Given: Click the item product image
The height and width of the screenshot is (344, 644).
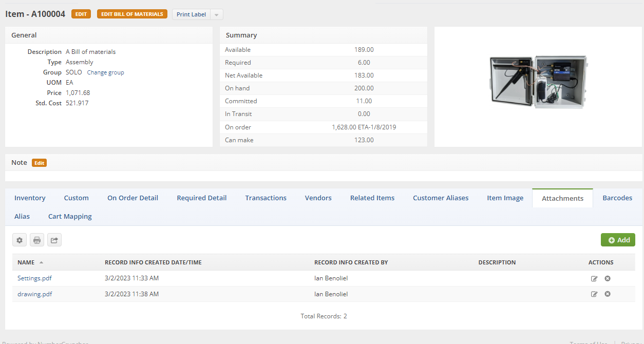Looking at the screenshot, I should click(538, 82).
